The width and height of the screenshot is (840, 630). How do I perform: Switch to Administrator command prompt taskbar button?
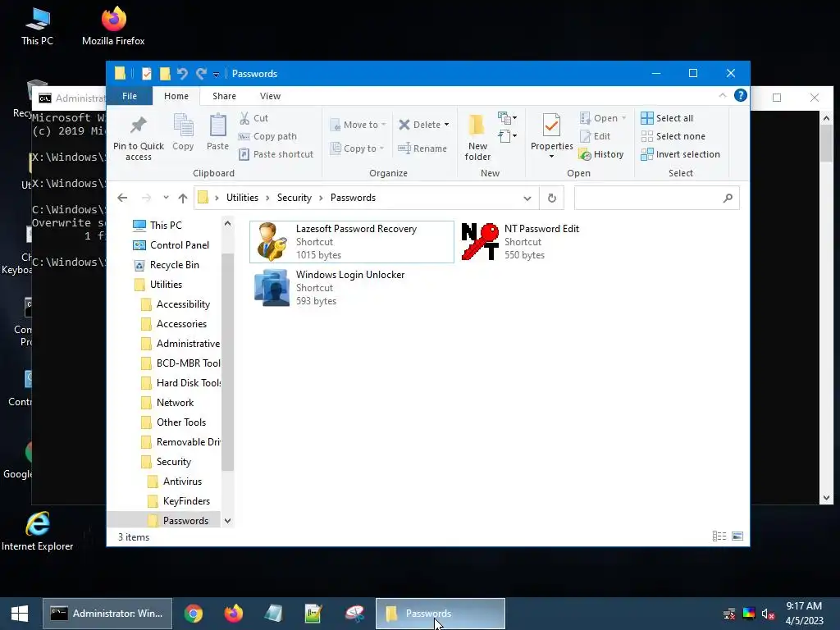[x=107, y=614]
